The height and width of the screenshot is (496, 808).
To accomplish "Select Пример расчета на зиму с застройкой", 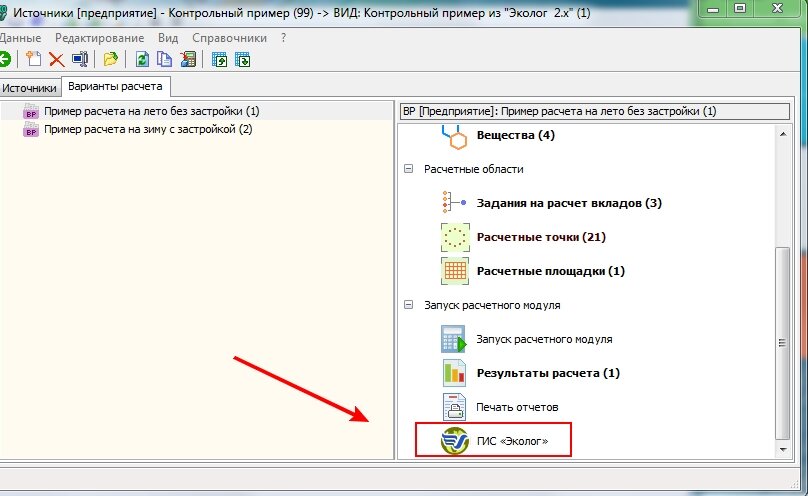I will click(x=148, y=129).
